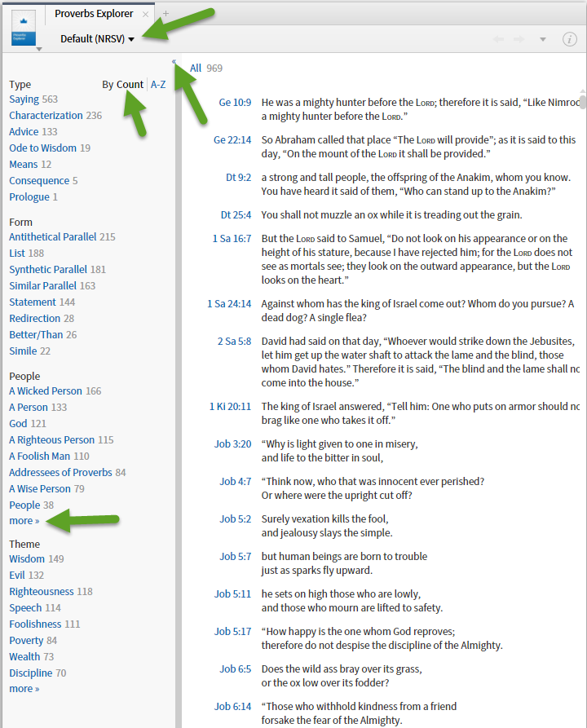Open the Ge 22:14 reference
Screen dimensions: 587x728
232,140
